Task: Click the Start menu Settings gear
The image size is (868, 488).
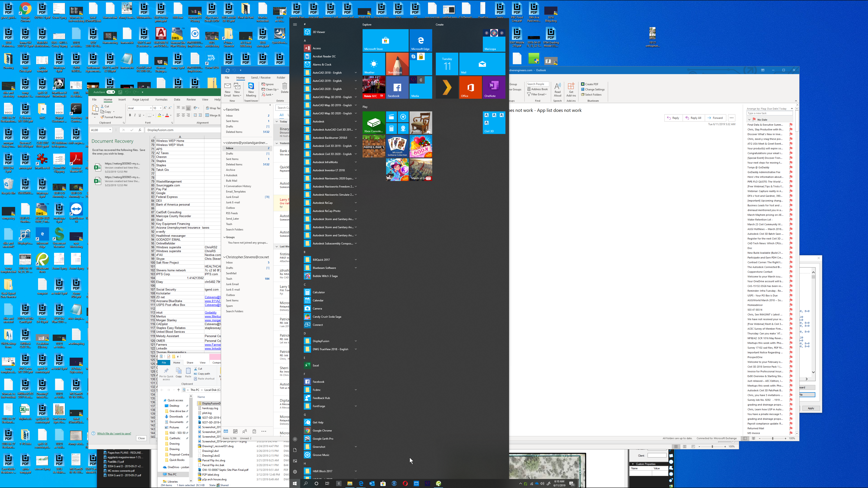Action: [x=295, y=472]
